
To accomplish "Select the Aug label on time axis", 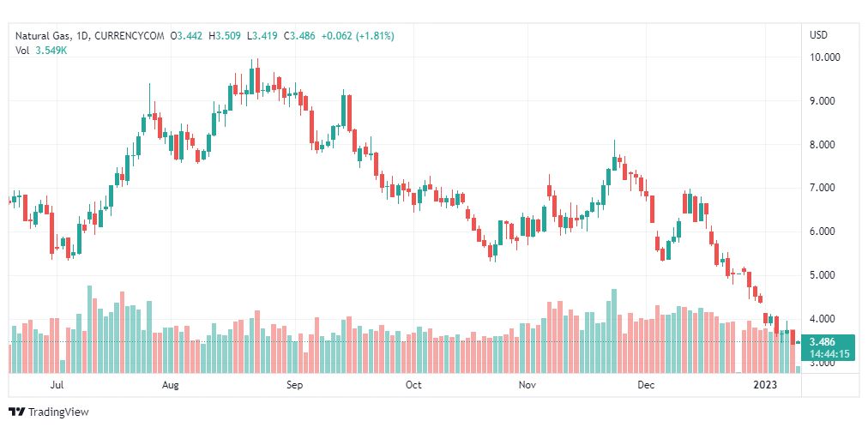I will point(171,385).
